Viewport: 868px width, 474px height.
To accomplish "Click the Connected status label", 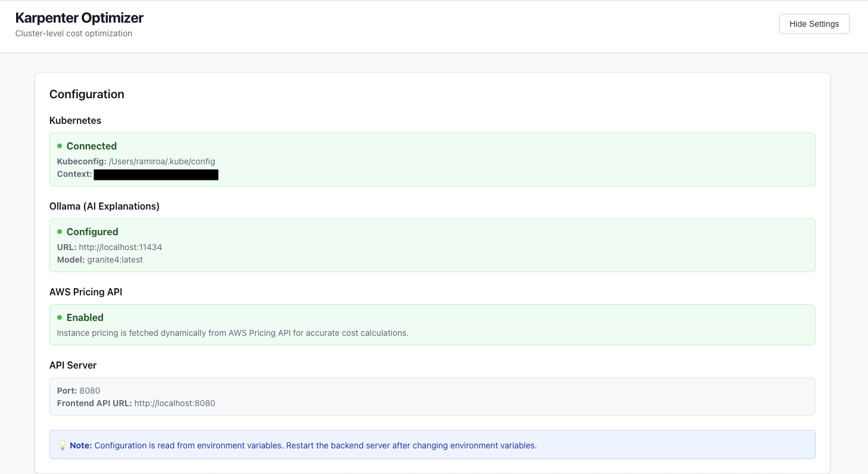I will (92, 146).
